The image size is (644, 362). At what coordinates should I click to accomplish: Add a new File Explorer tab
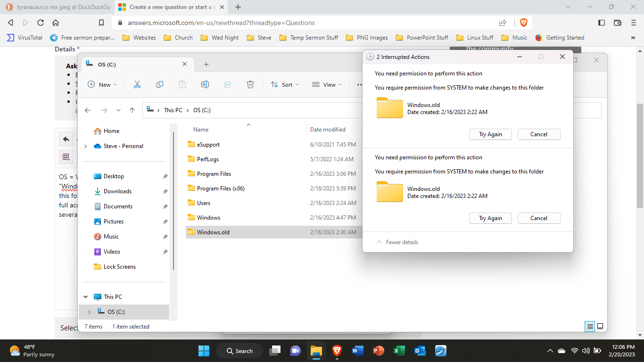click(206, 64)
